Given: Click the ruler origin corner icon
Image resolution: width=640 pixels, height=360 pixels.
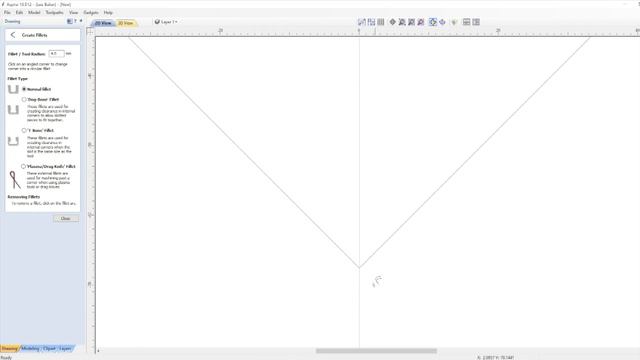Looking at the screenshot, I should pyautogui.click(x=90, y=31).
